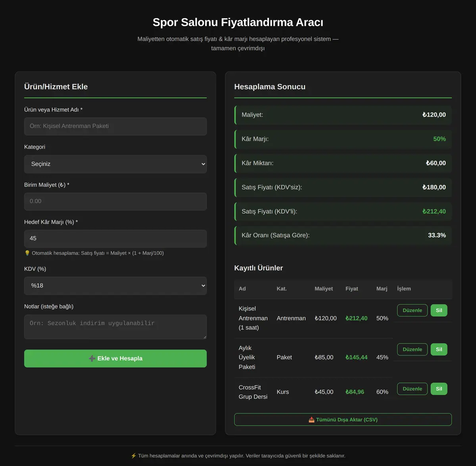Click the Spor Salonu Fiyatlandırma Aracı title
Screen dimensions: 476x466
(238, 22)
